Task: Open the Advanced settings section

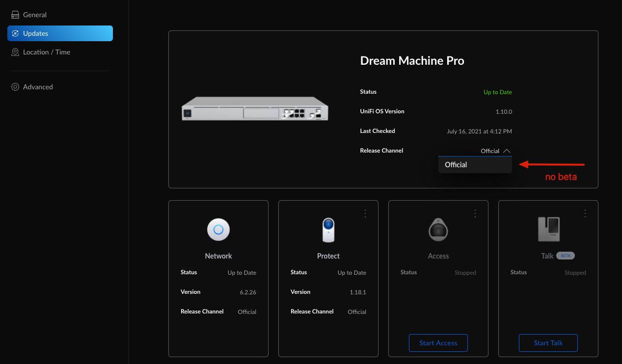Action: (38, 87)
